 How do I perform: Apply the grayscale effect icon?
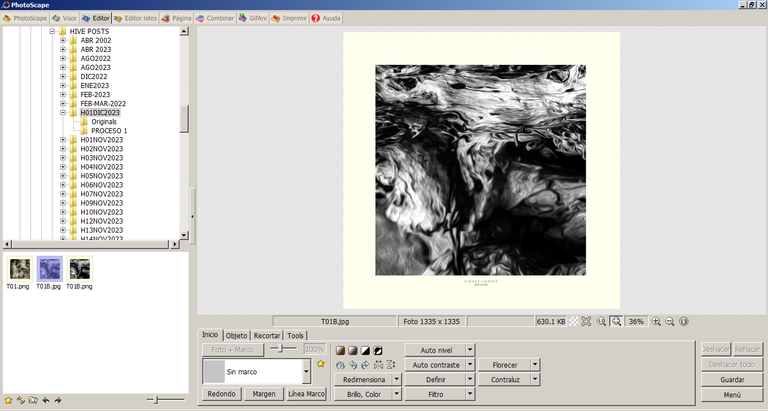353,350
